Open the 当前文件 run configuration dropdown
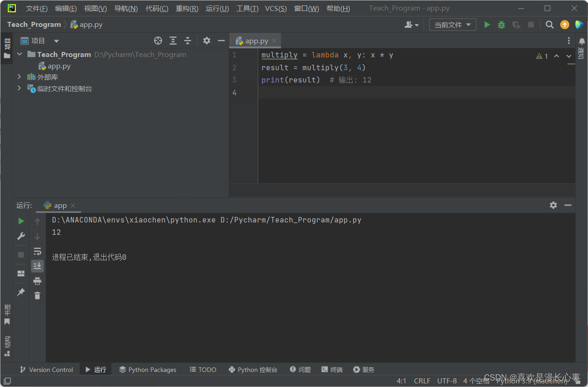The width and height of the screenshot is (588, 387). (452, 24)
